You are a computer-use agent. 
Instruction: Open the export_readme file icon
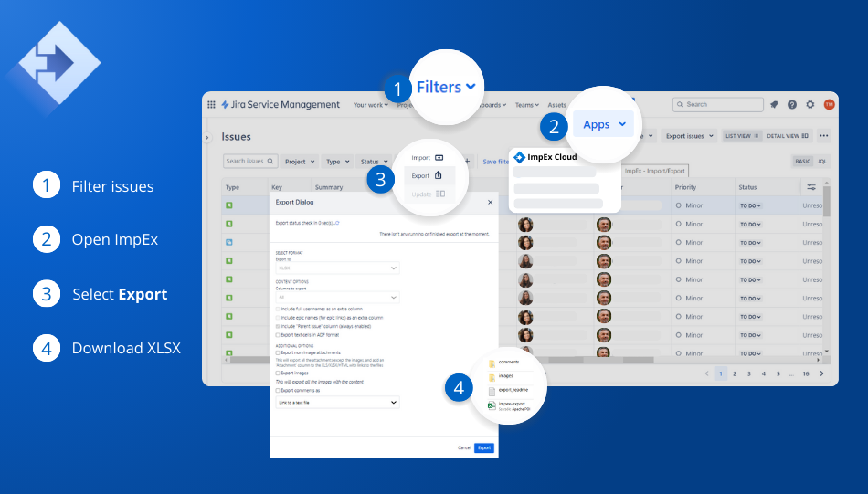click(492, 391)
